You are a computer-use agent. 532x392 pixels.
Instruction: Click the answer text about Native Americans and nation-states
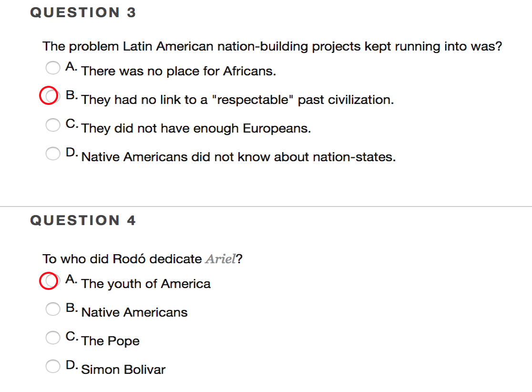point(238,157)
